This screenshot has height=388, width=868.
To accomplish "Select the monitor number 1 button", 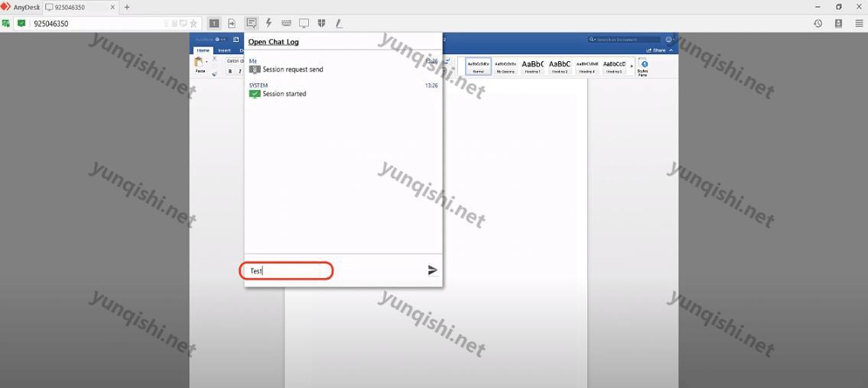I will point(214,23).
